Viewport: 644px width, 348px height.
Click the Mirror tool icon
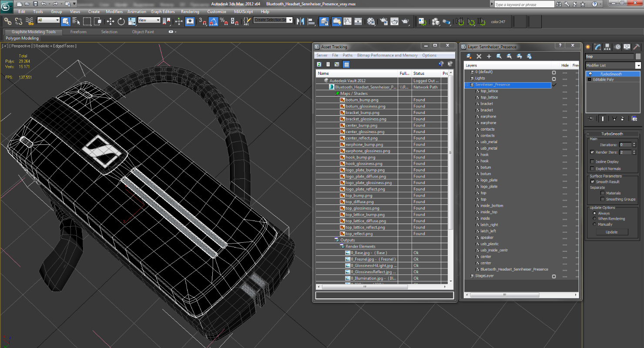[x=300, y=21]
